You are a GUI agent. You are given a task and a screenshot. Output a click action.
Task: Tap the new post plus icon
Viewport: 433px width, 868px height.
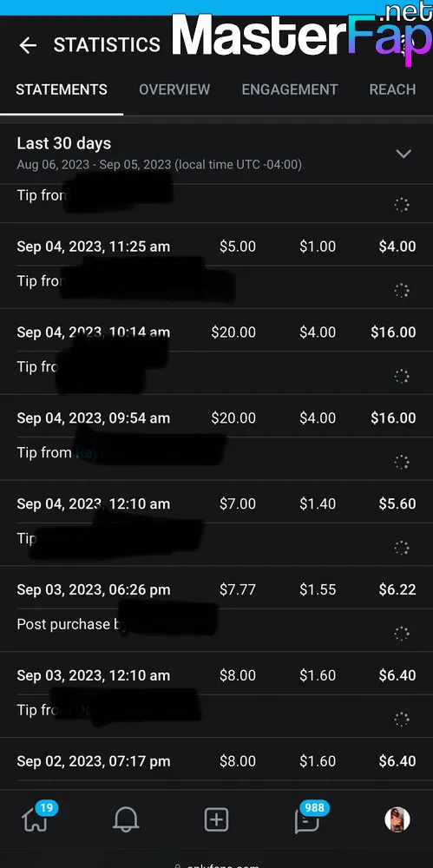click(x=217, y=819)
